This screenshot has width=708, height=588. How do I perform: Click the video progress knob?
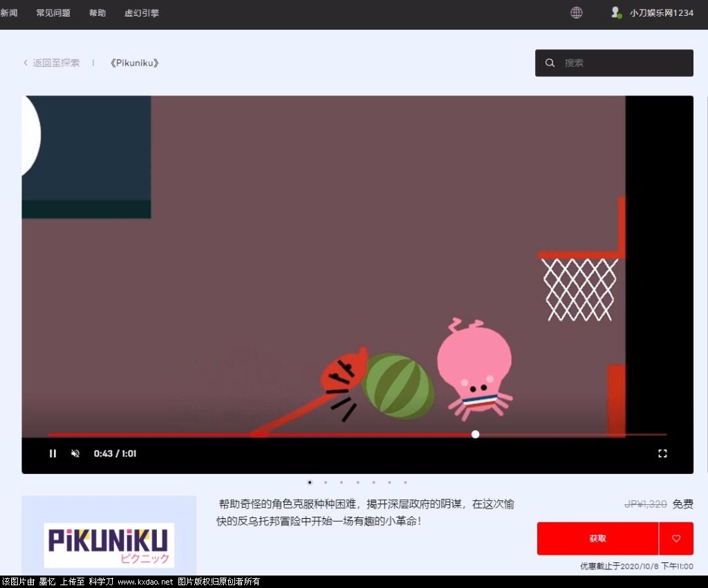[475, 434]
